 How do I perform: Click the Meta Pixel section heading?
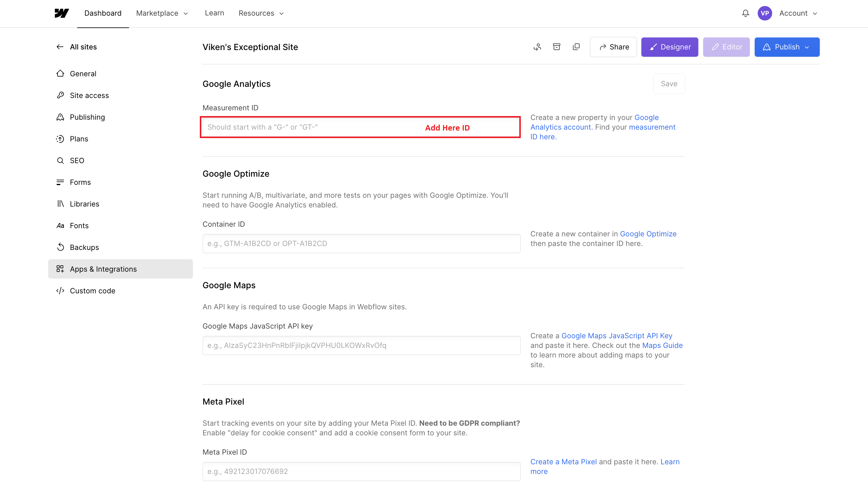coord(223,402)
